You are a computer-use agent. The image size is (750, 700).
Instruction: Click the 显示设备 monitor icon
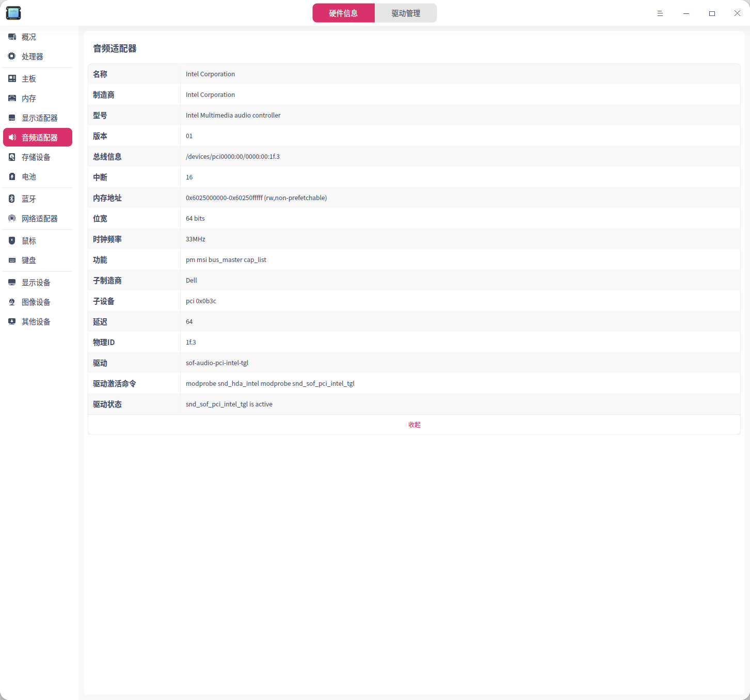tap(12, 282)
